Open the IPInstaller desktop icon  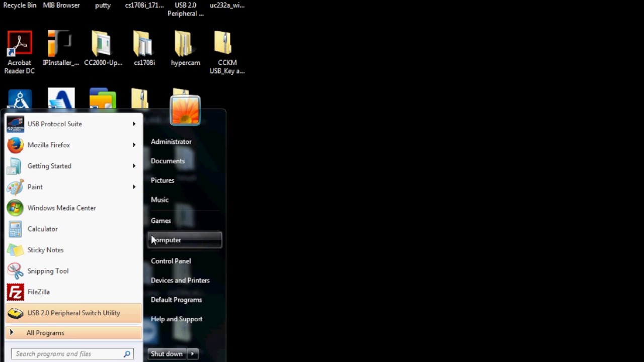click(x=60, y=50)
